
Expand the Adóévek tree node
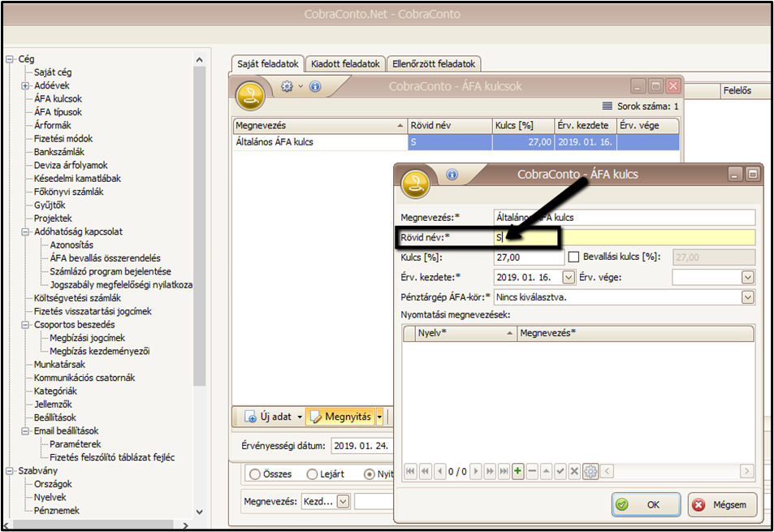[x=25, y=86]
